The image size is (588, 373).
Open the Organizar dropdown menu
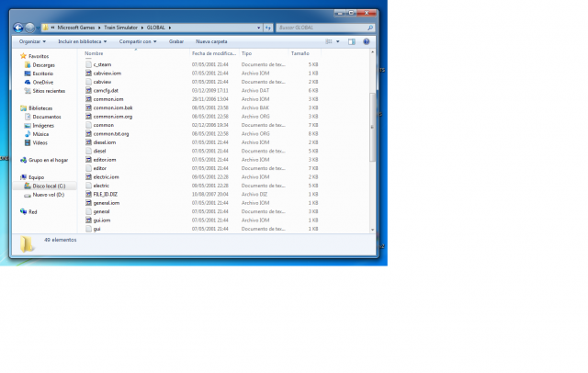[x=31, y=41]
